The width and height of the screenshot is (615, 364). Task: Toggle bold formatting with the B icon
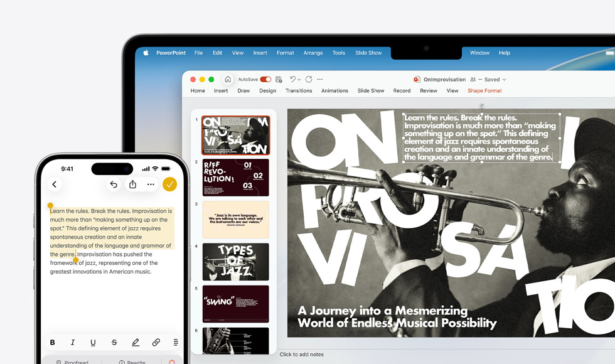coord(52,343)
